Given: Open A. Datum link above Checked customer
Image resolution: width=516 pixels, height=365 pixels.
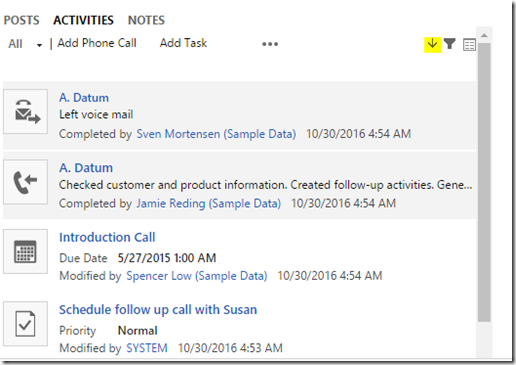Looking at the screenshot, I should 86,168.
